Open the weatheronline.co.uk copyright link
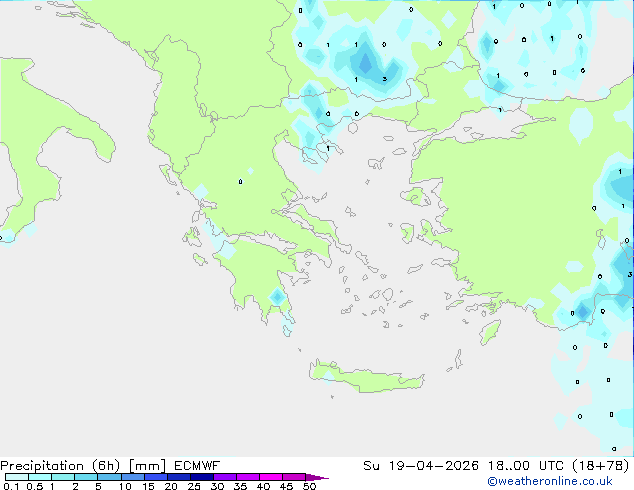Image resolution: width=634 pixels, height=490 pixels. point(550,481)
